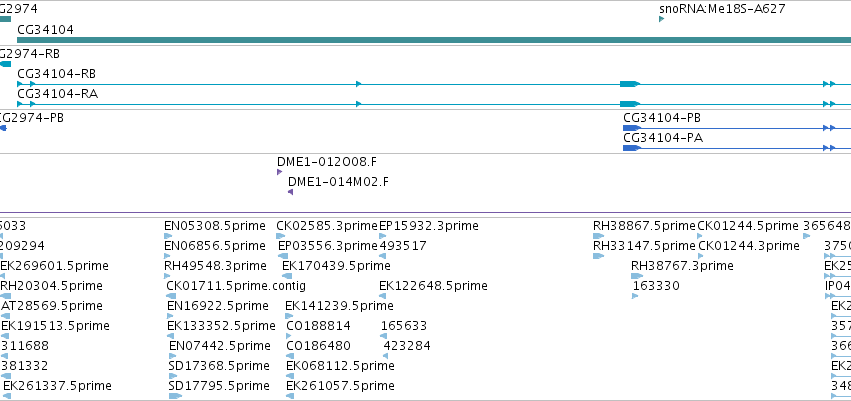851x401 pixels.
Task: Open the EP03556.3prime EST
Action: [x=328, y=246]
